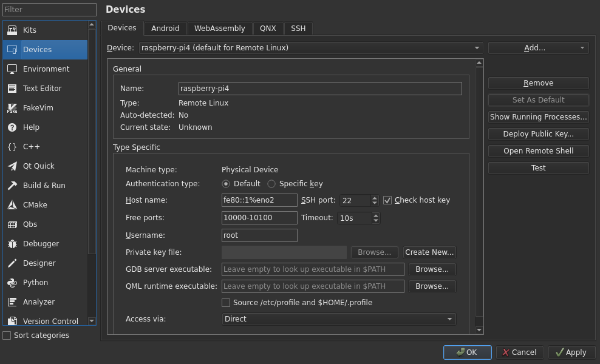Open the Access via dropdown
Screen dimensions: 600x364
(338, 319)
